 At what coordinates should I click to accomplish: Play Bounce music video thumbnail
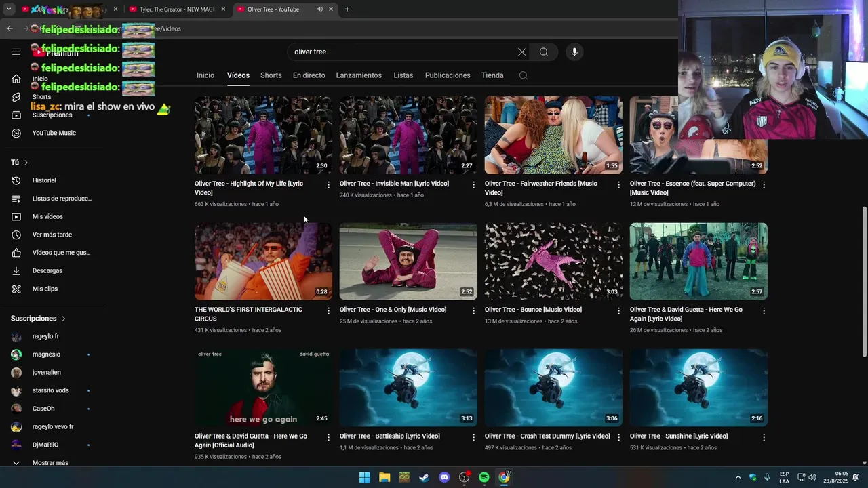tap(553, 261)
